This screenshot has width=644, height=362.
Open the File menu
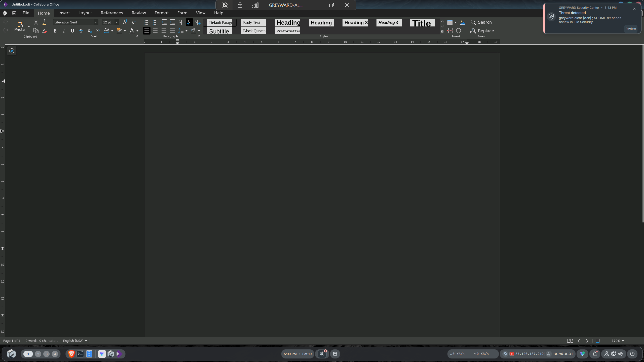pyautogui.click(x=26, y=13)
